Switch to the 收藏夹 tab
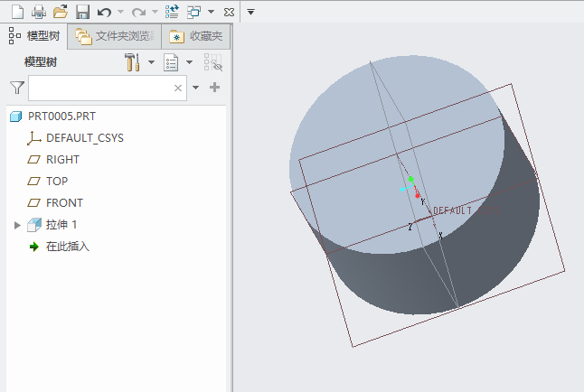Image resolution: width=584 pixels, height=392 pixels. [196, 37]
